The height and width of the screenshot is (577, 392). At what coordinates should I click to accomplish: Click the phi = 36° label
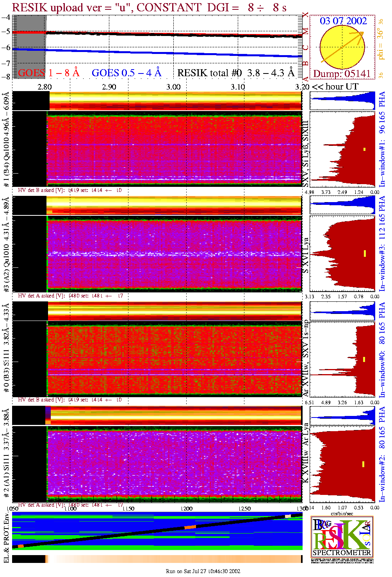pos(381,45)
